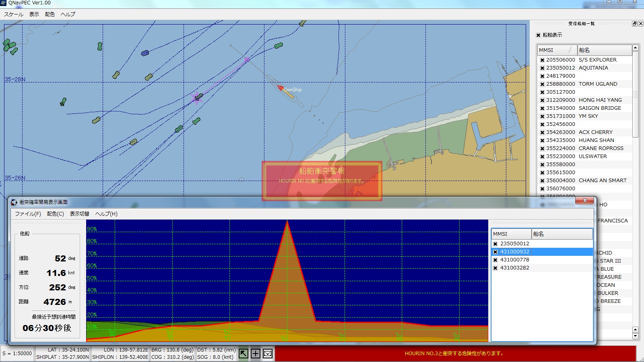Image resolution: width=644 pixels, height=362 pixels.
Task: Select row 354335000 HUANG SHAN
Action: (x=585, y=140)
